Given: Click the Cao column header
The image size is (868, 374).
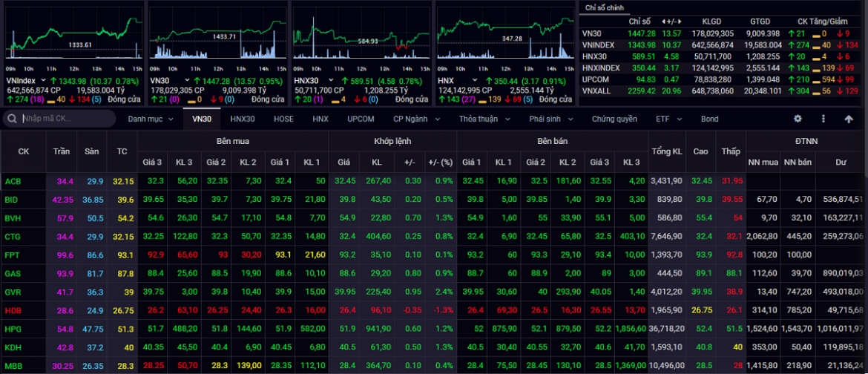Looking at the screenshot, I should coord(700,151).
